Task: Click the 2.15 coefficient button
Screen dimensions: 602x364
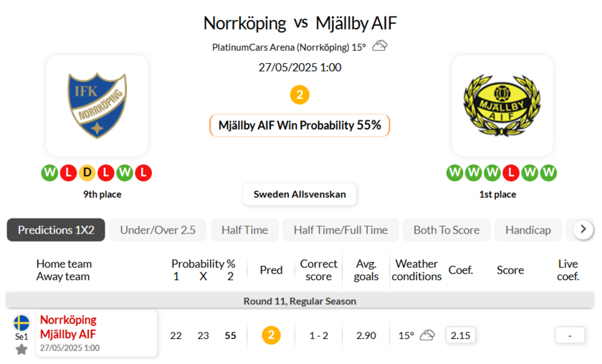Action: pyautogui.click(x=461, y=335)
